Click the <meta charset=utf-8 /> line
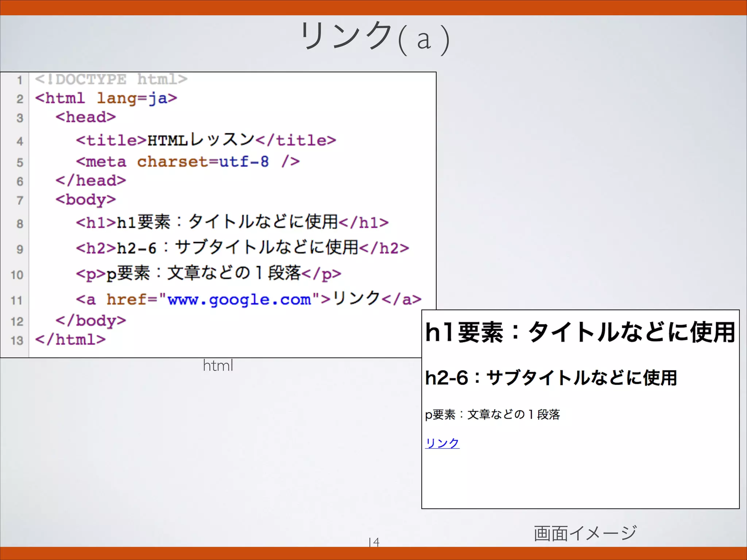 (188, 162)
